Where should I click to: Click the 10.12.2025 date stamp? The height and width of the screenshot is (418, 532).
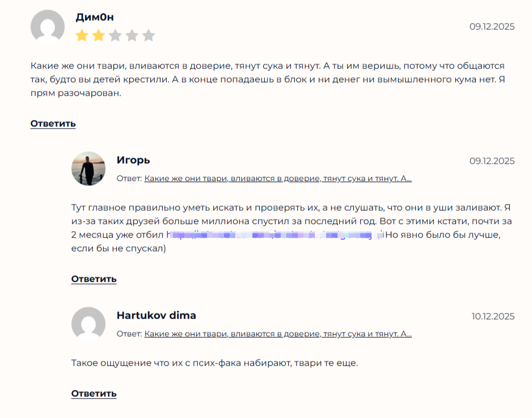pyautogui.click(x=493, y=316)
